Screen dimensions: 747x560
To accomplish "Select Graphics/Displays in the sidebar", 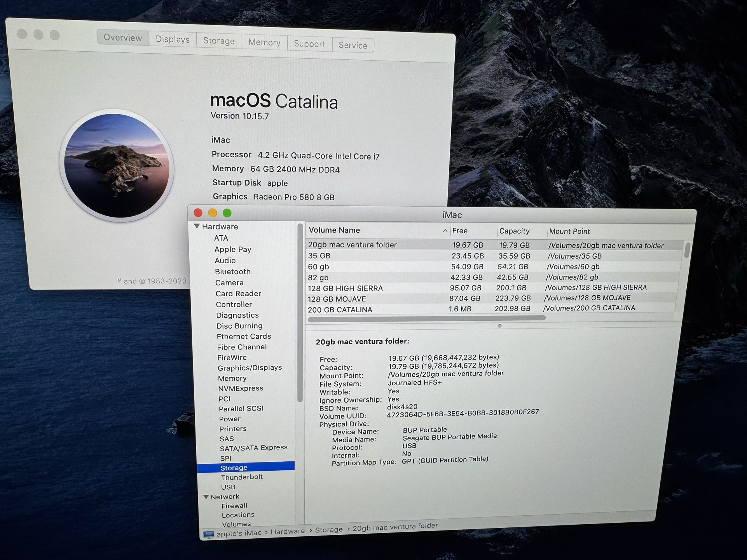I will pos(250,367).
